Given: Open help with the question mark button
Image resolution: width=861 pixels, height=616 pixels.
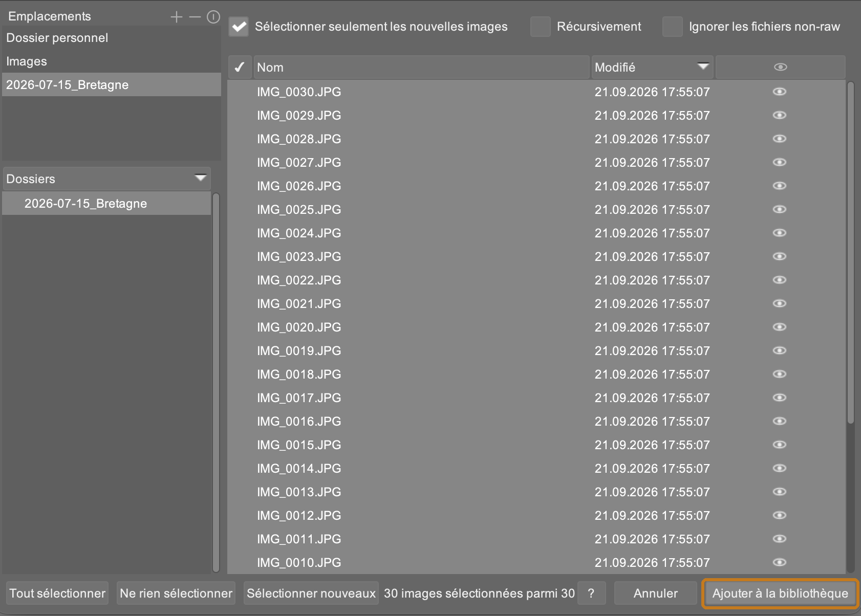Looking at the screenshot, I should pyautogui.click(x=591, y=593).
